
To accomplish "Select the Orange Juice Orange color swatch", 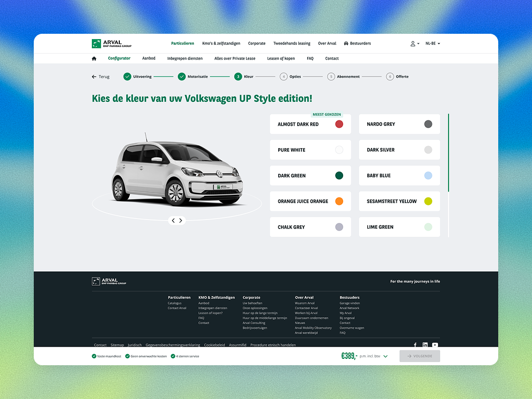I will pyautogui.click(x=339, y=201).
